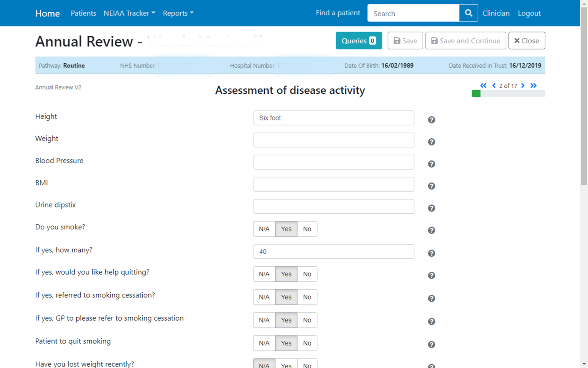Close the Annual Review form

click(x=527, y=41)
